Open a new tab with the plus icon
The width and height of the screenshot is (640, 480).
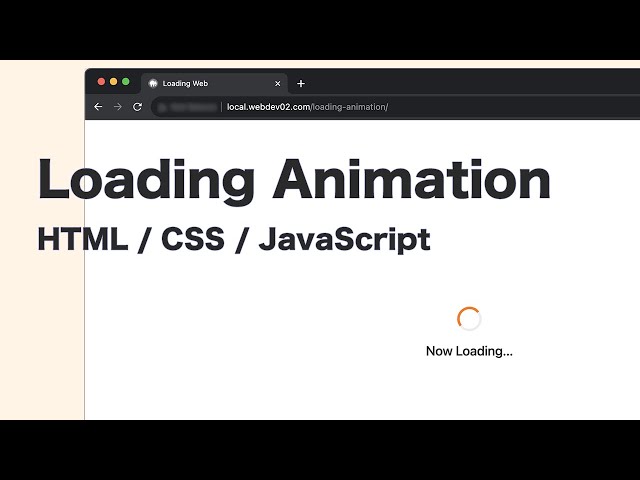301,84
